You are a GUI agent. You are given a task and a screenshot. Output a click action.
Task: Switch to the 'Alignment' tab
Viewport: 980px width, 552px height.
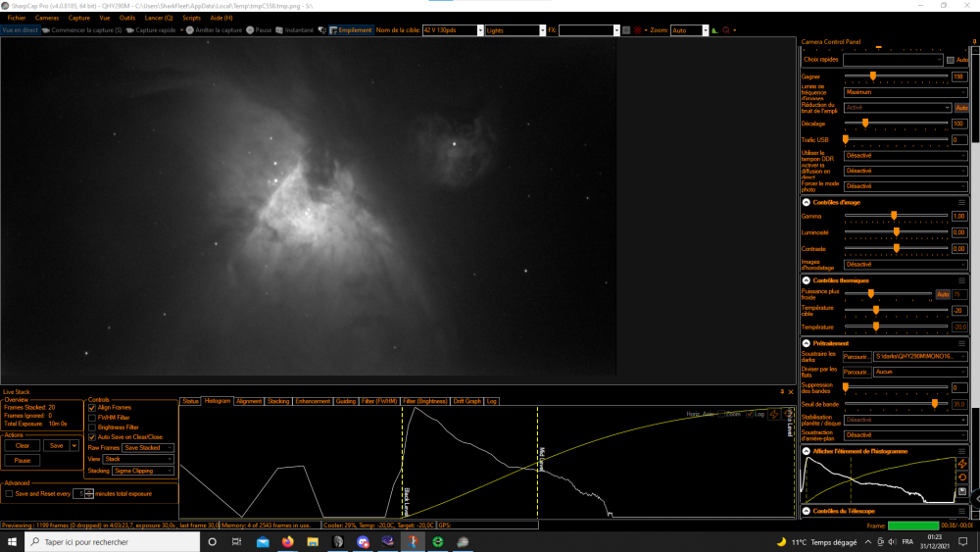(x=249, y=401)
